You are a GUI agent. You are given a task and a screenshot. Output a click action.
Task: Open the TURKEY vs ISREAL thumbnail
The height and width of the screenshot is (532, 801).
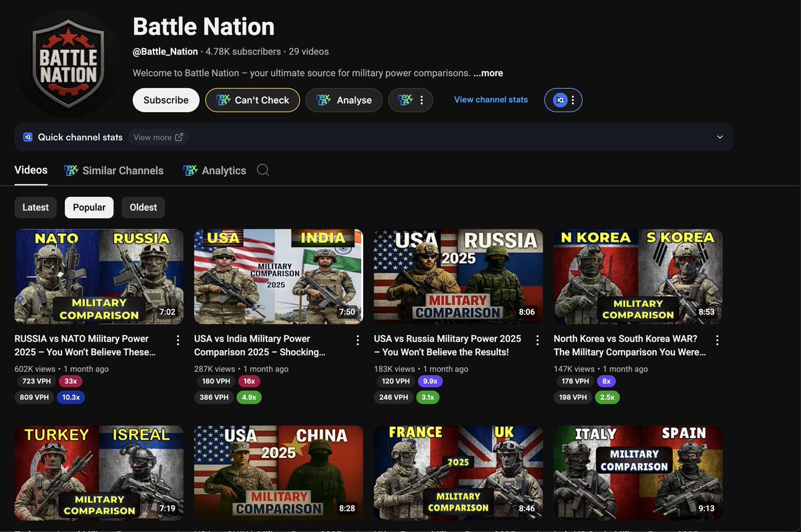99,473
